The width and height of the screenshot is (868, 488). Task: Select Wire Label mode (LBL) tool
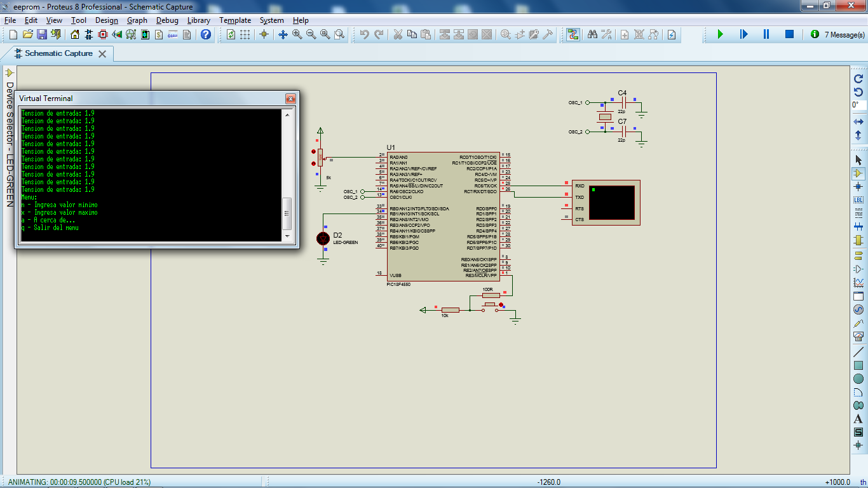coord(858,200)
